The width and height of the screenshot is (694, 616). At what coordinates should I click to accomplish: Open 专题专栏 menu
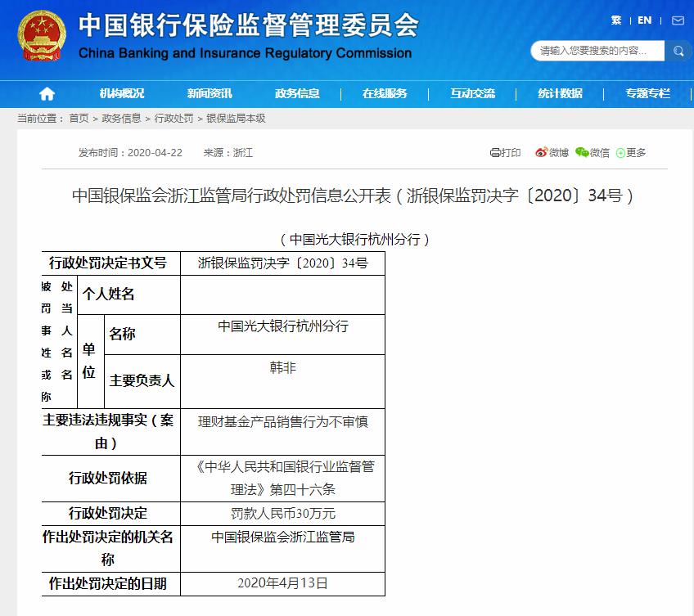(x=648, y=93)
